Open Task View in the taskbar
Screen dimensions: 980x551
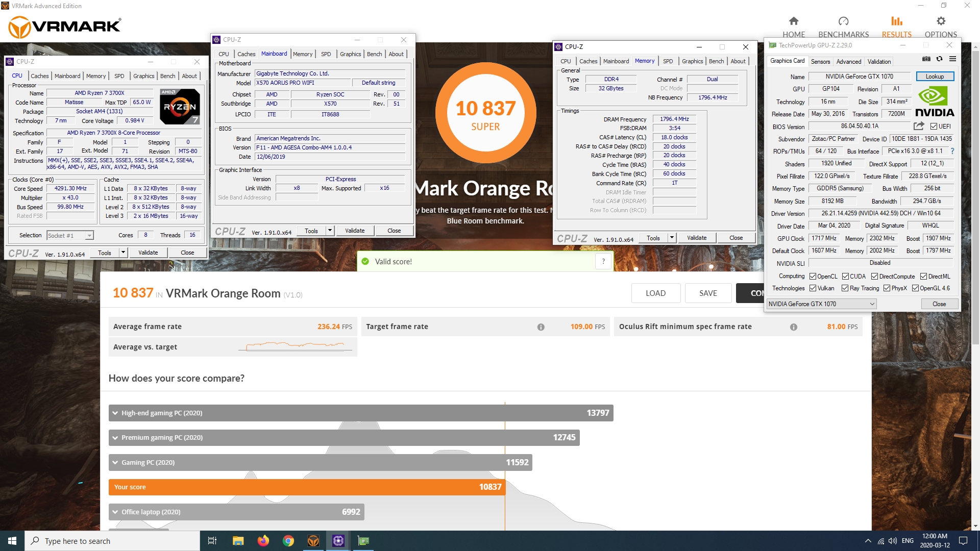[212, 541]
